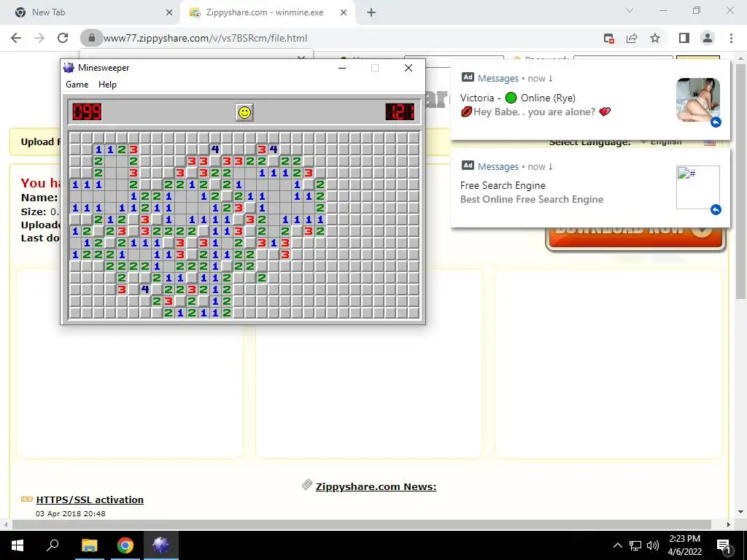Close the Zippyshare winmine.exe tab

tap(344, 12)
